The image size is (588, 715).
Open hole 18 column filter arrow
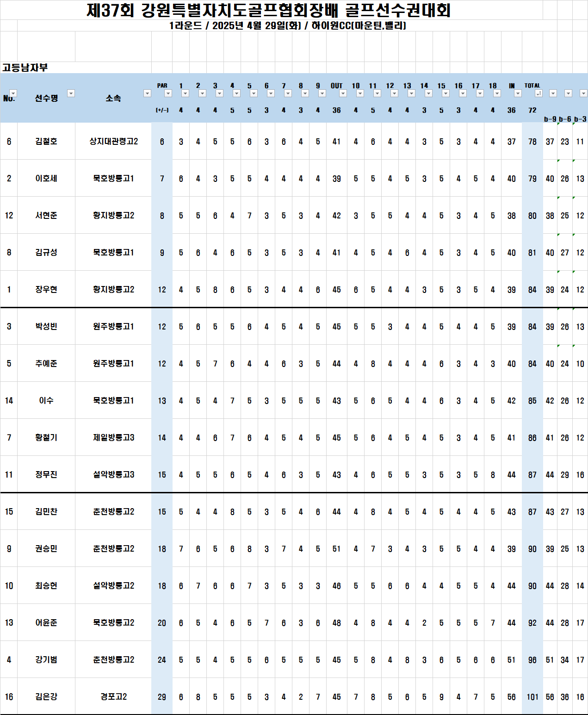click(x=497, y=93)
